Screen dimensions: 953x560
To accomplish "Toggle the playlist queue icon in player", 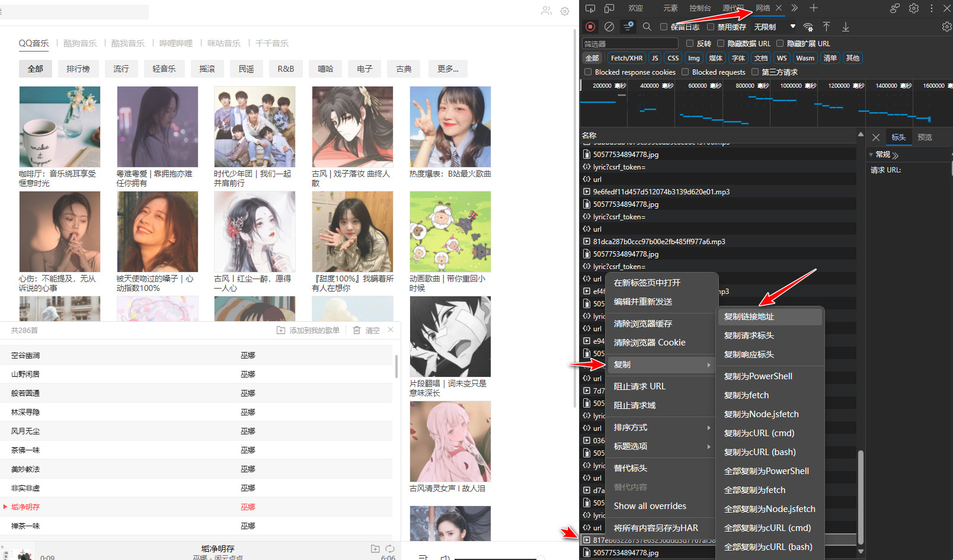I will [423, 558].
